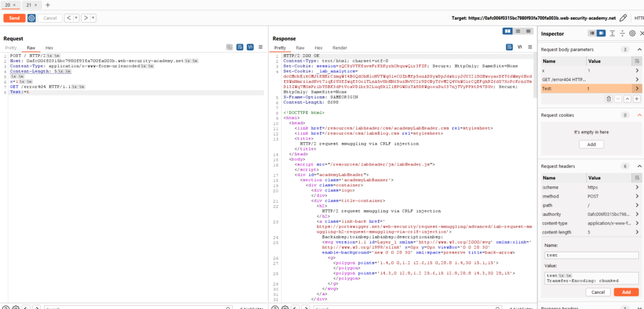This screenshot has width=644, height=309.
Task: Choose top-bottom request/response layout
Action: pos(518,31)
